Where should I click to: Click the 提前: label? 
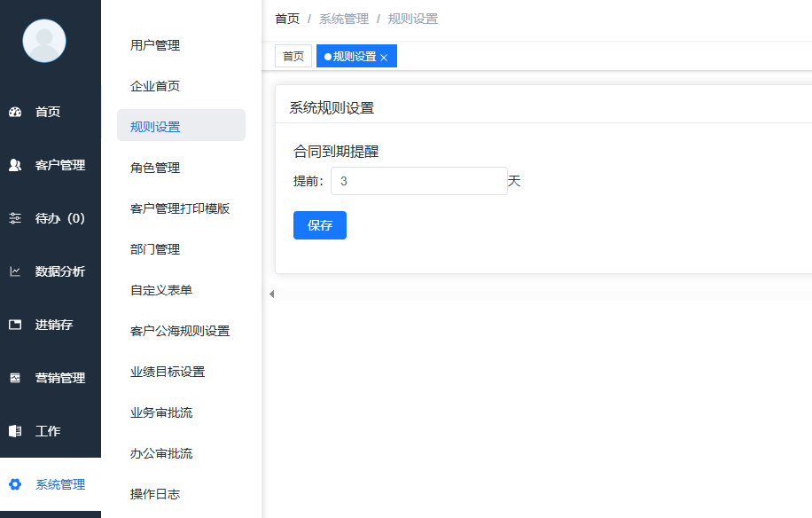(x=308, y=181)
